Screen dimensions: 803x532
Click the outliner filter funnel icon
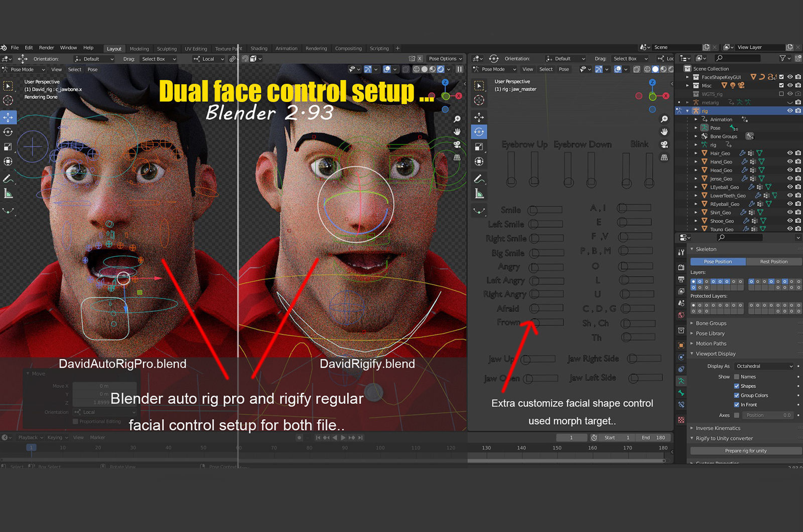(782, 58)
